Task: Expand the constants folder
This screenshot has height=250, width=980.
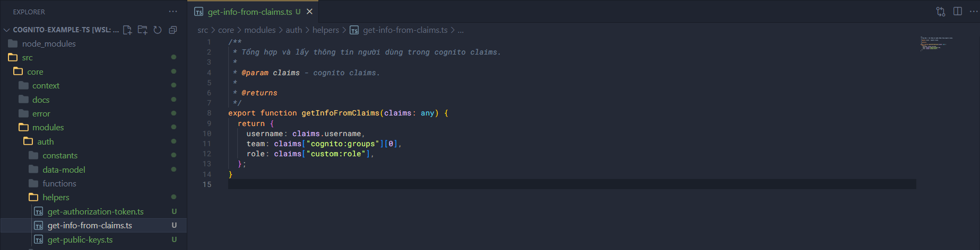Action: tap(59, 156)
